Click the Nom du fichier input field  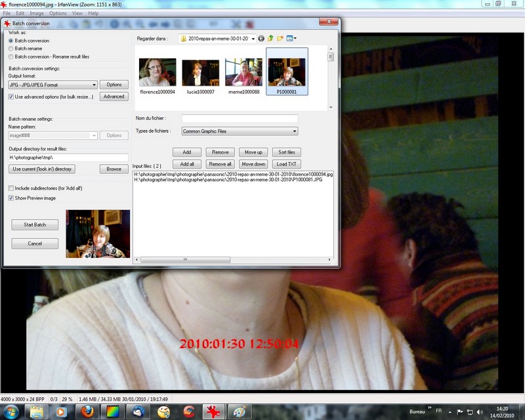click(x=240, y=118)
